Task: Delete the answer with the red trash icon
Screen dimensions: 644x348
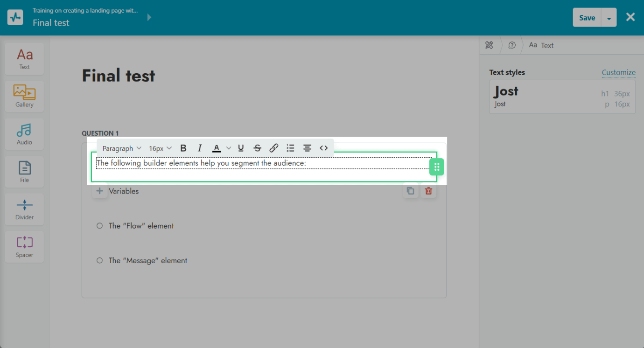Action: pyautogui.click(x=428, y=191)
